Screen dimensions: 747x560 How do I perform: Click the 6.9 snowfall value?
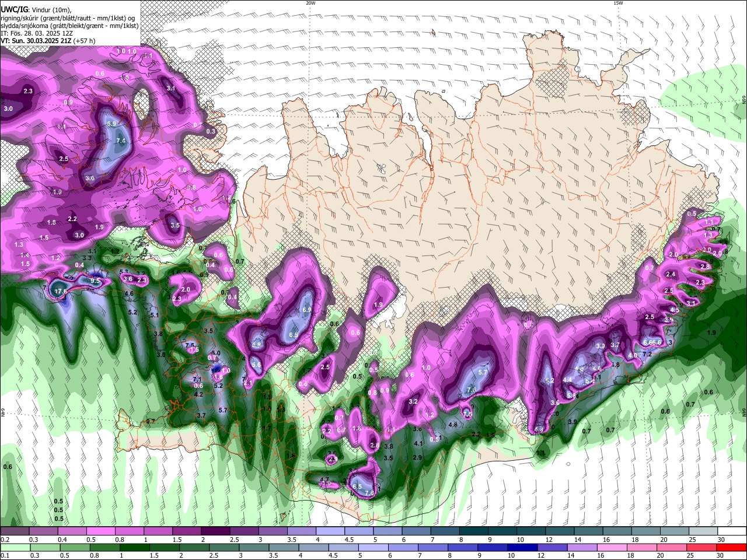coord(307,310)
